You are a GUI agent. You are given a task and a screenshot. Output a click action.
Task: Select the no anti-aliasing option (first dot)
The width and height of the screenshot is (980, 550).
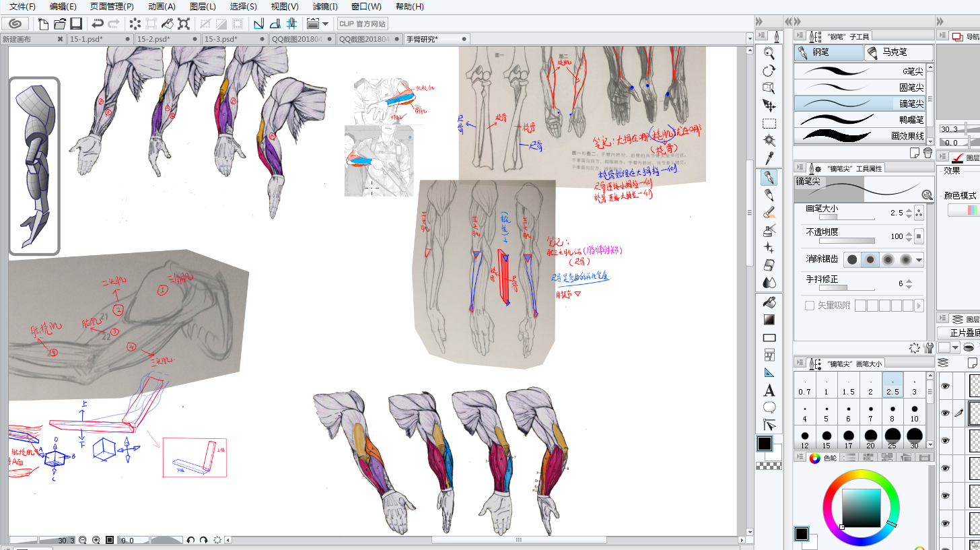coord(852,259)
